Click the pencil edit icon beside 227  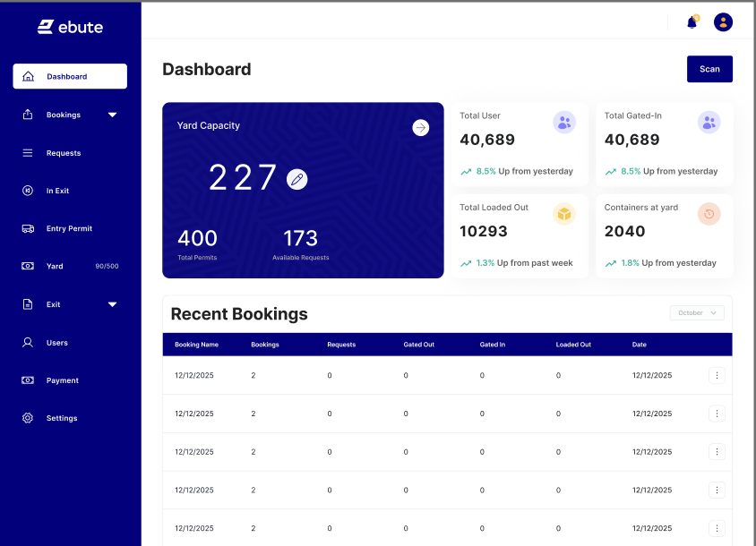(x=296, y=180)
